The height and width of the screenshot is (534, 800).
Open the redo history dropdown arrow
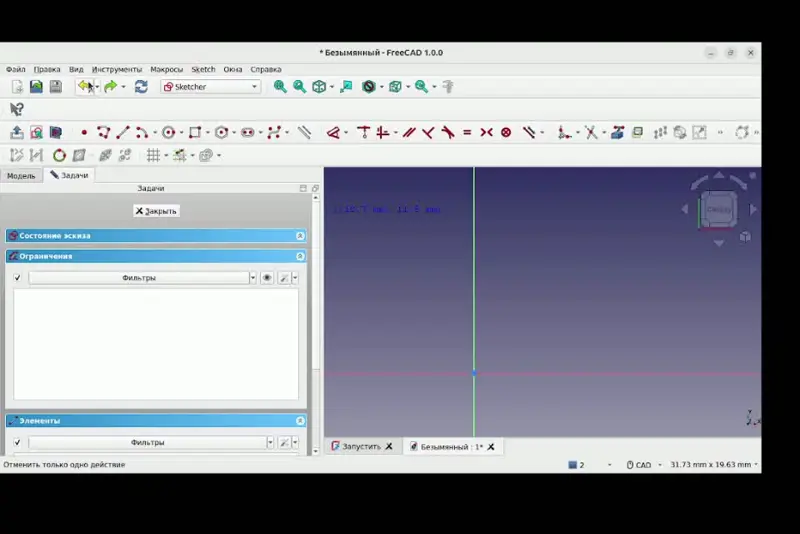pyautogui.click(x=123, y=87)
